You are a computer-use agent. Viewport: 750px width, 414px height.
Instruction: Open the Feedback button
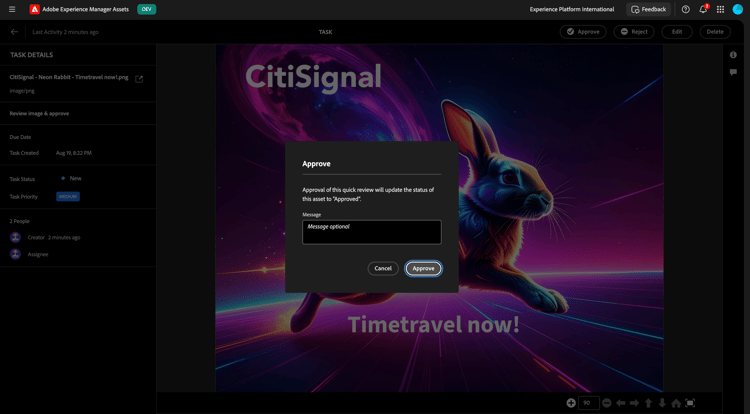click(x=649, y=9)
